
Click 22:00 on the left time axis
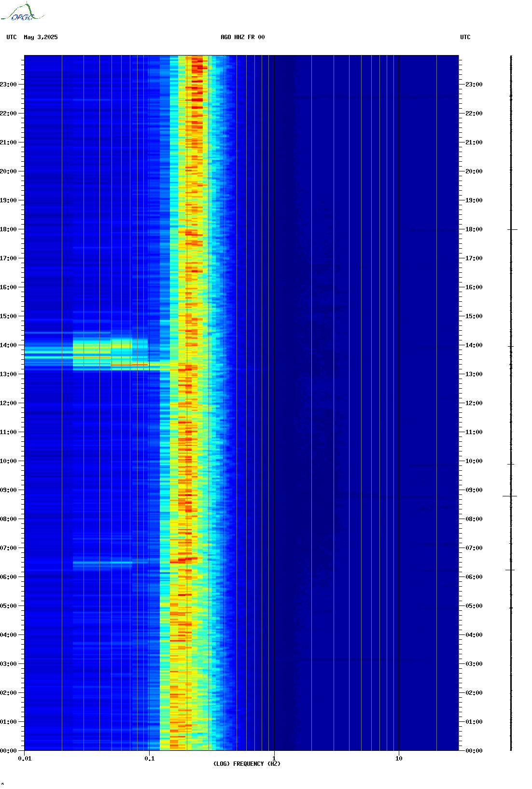pos(8,113)
